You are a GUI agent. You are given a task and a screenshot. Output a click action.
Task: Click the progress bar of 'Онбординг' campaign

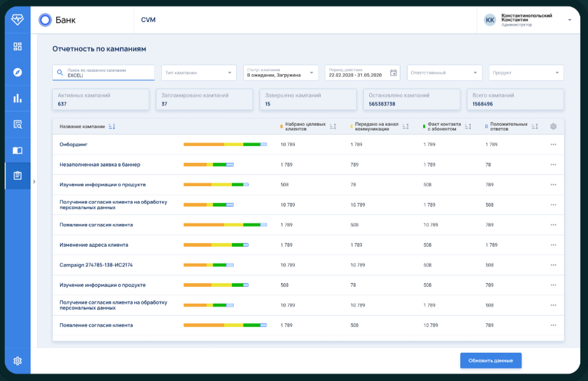click(x=225, y=144)
